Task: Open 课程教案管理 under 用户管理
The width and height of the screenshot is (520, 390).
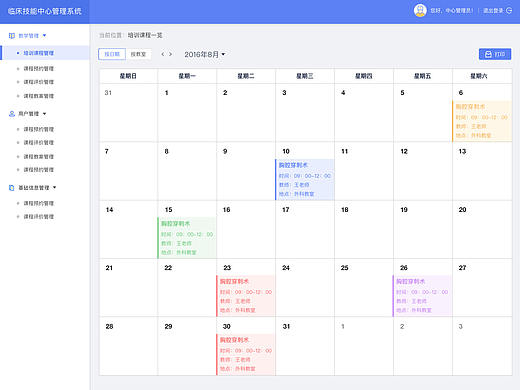Action: pyautogui.click(x=39, y=157)
